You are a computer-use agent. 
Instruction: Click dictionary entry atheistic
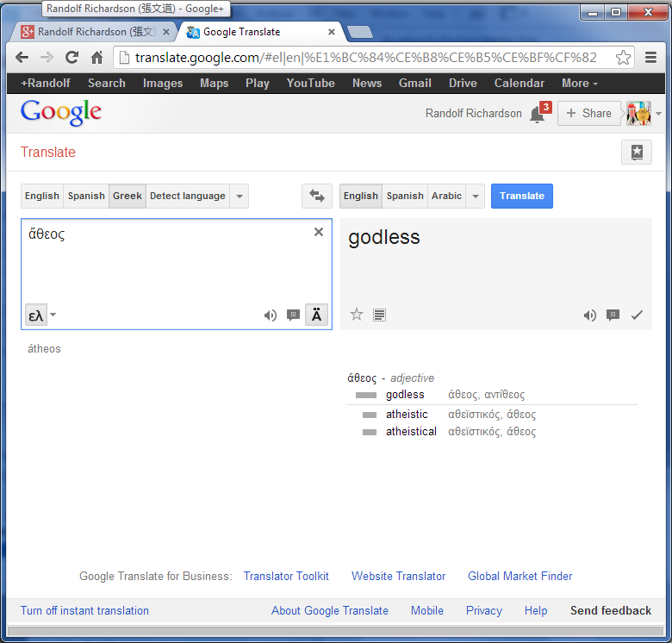click(x=407, y=414)
